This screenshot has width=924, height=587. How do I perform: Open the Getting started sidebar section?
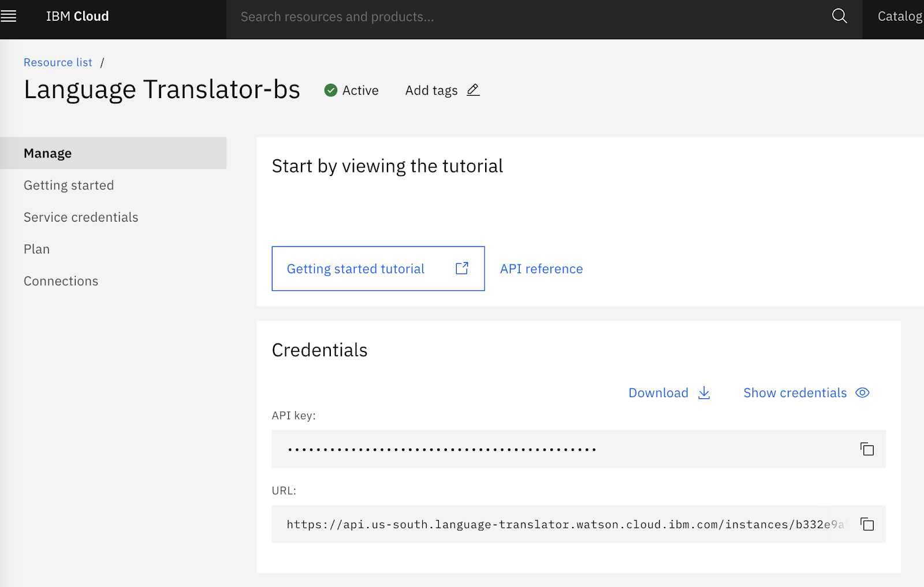(68, 185)
